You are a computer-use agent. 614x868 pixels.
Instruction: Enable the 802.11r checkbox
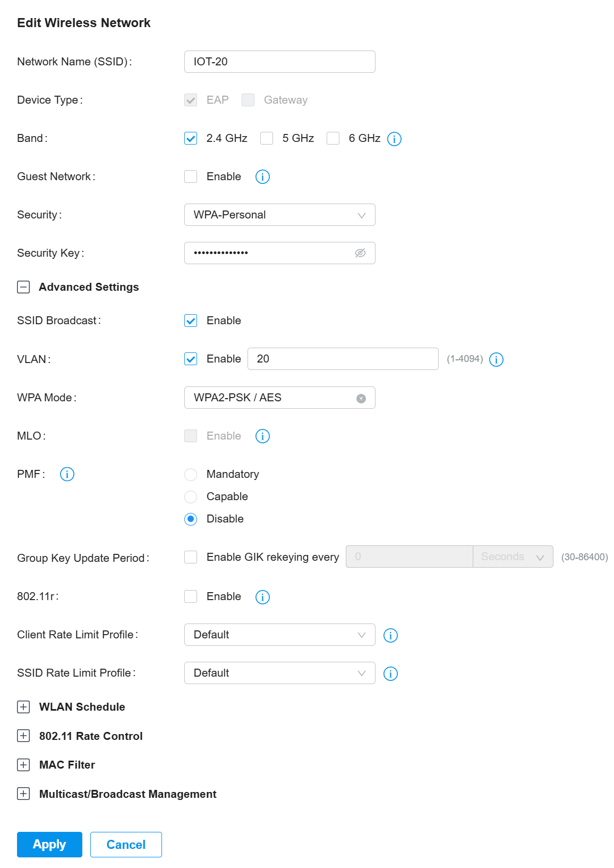tap(191, 596)
